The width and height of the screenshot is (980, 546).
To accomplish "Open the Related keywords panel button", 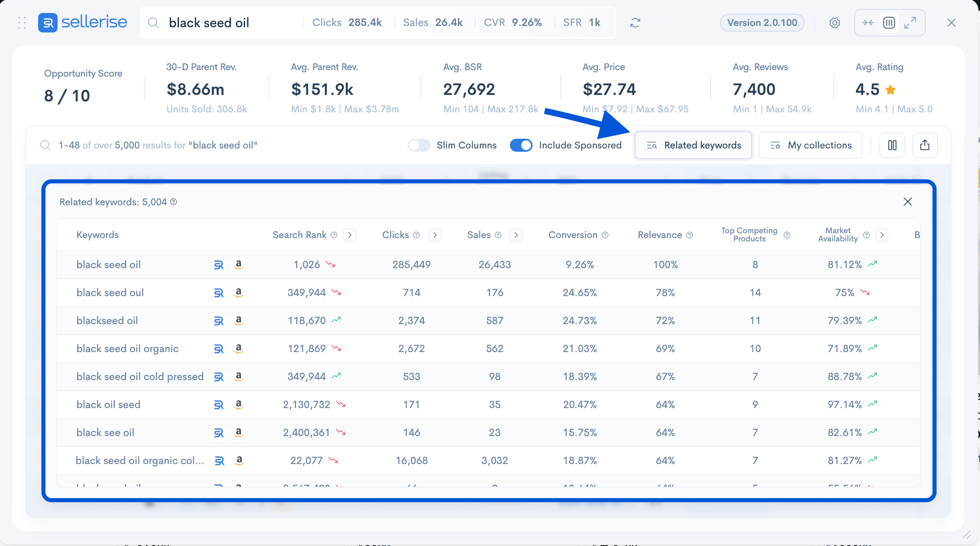I will tap(694, 145).
